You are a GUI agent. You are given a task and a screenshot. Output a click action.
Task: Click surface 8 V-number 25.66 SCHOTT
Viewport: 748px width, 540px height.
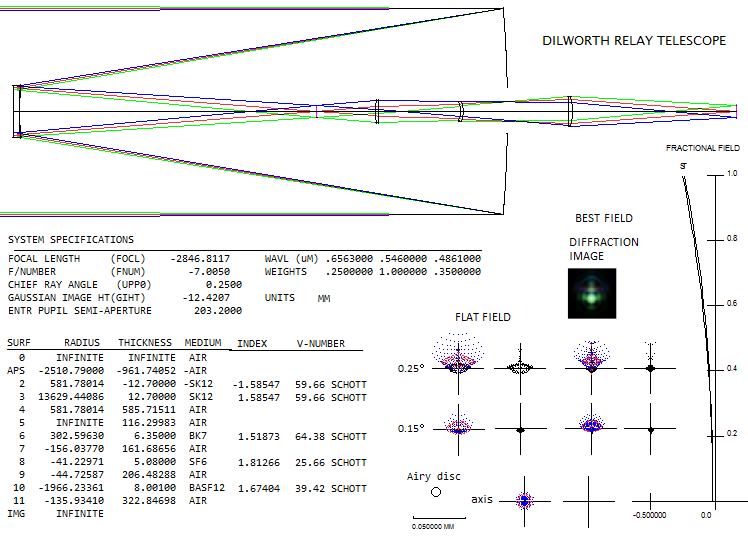[331, 463]
